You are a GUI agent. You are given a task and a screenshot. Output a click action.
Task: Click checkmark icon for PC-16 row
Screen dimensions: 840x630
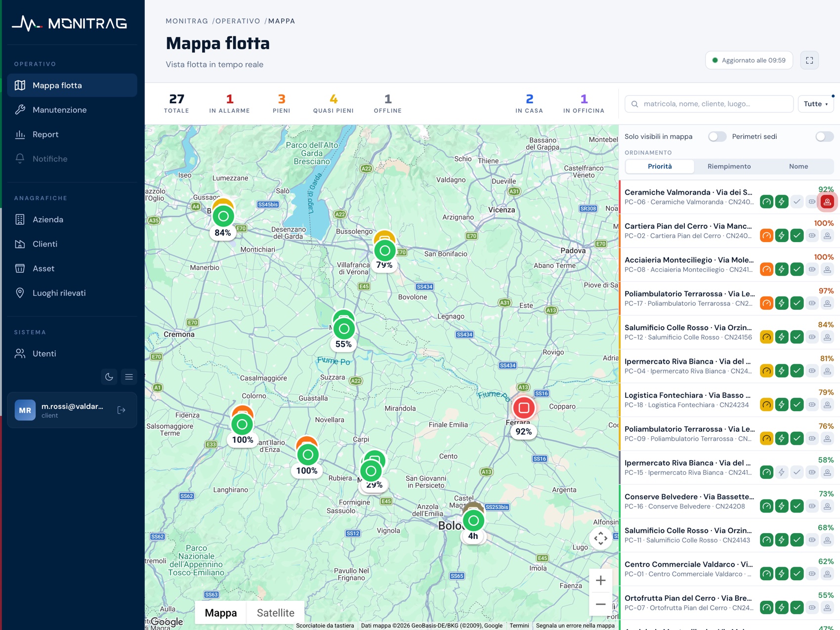pyautogui.click(x=797, y=506)
